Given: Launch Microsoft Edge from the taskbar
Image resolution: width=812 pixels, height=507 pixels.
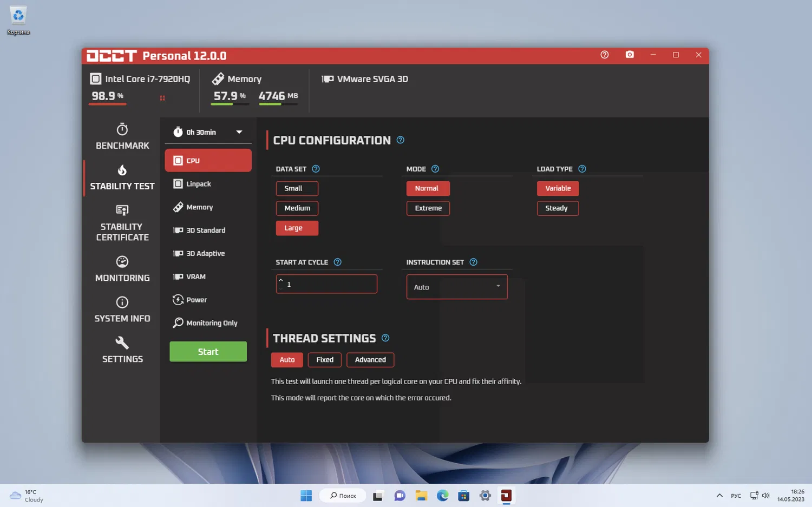Looking at the screenshot, I should coord(442,496).
